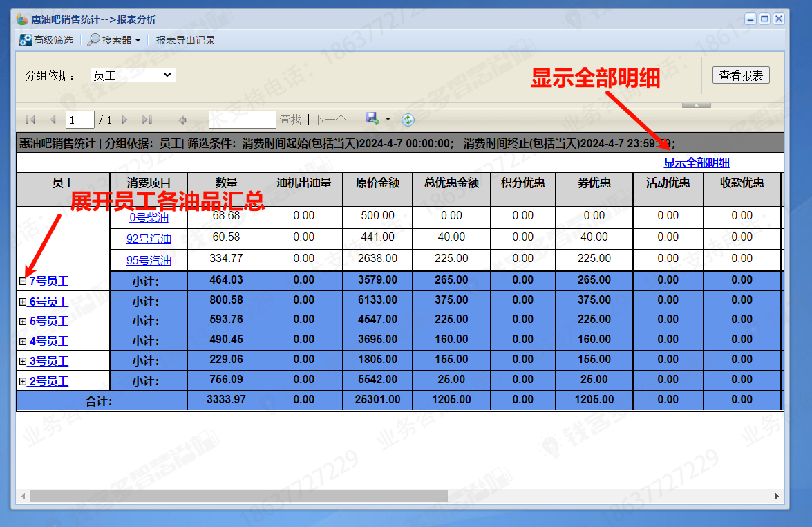Go to first report page
812x527 pixels.
coord(30,120)
